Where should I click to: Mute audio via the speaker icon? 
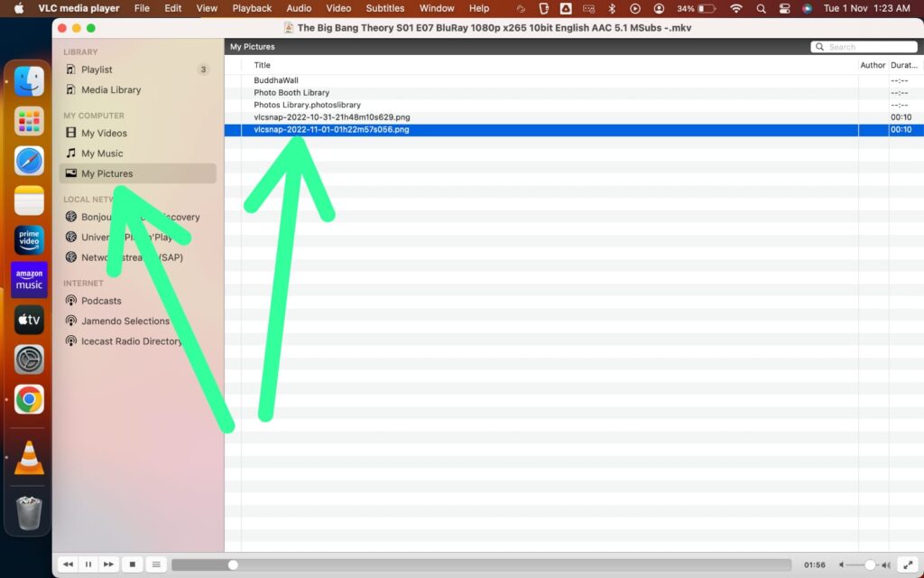tap(840, 564)
